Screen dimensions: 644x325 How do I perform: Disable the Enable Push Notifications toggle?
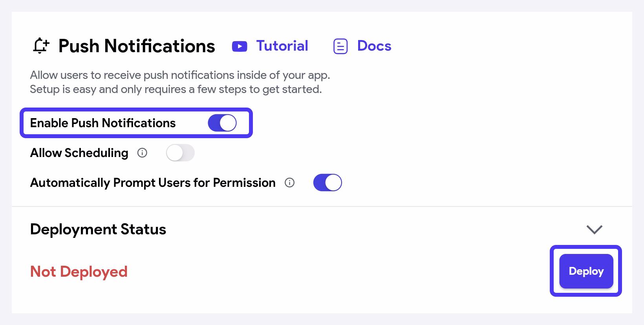pyautogui.click(x=222, y=123)
